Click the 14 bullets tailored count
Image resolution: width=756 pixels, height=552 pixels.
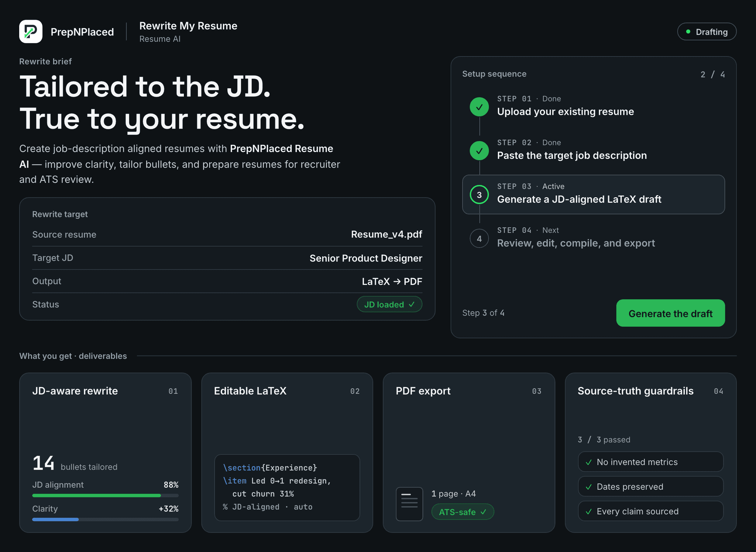click(75, 463)
